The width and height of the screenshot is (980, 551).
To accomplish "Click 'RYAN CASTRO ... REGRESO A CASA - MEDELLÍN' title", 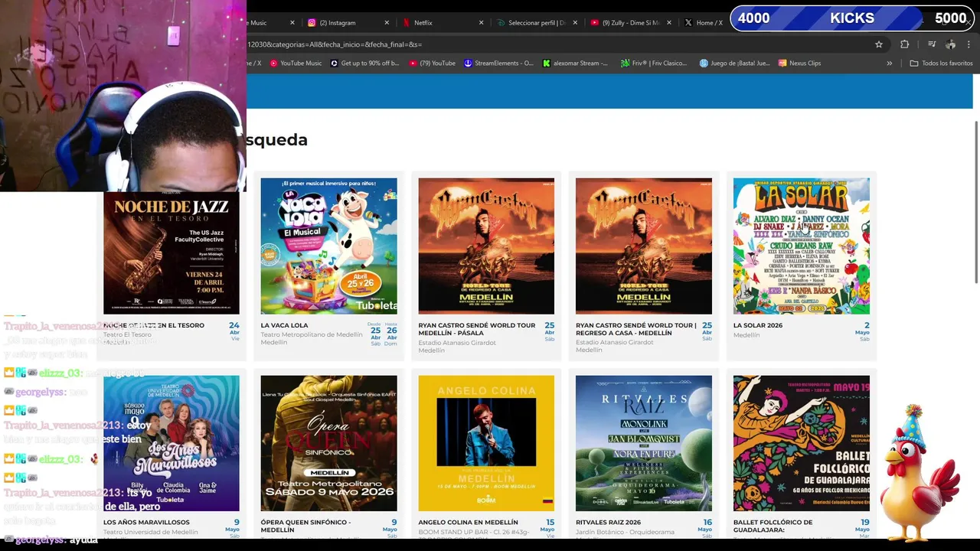I will pyautogui.click(x=636, y=329).
